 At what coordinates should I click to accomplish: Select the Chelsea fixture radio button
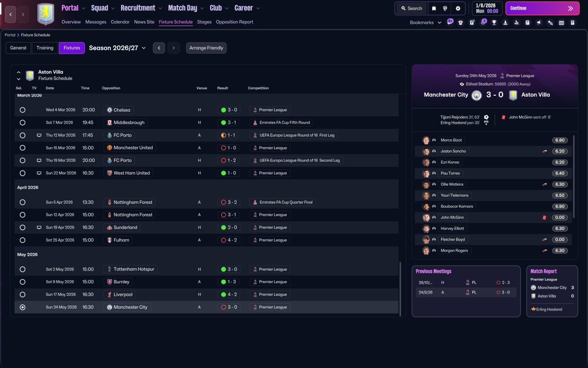23,110
